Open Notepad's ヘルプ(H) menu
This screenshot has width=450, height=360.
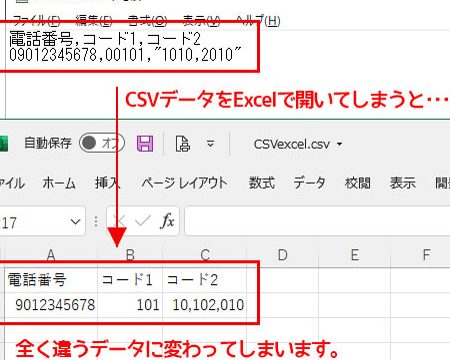[258, 21]
